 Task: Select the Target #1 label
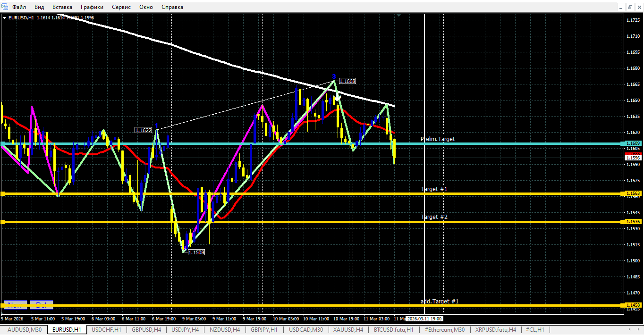point(434,189)
